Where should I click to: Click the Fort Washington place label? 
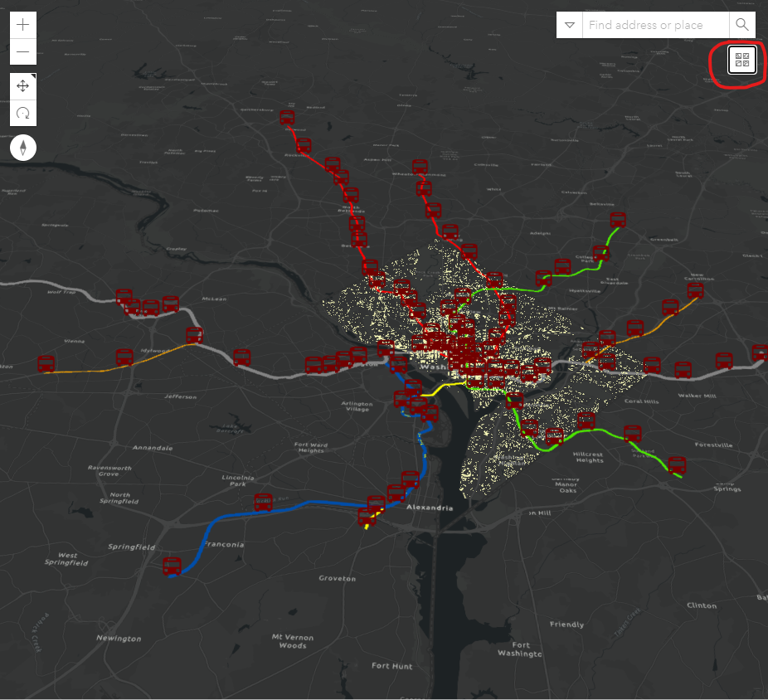pyautogui.click(x=522, y=649)
